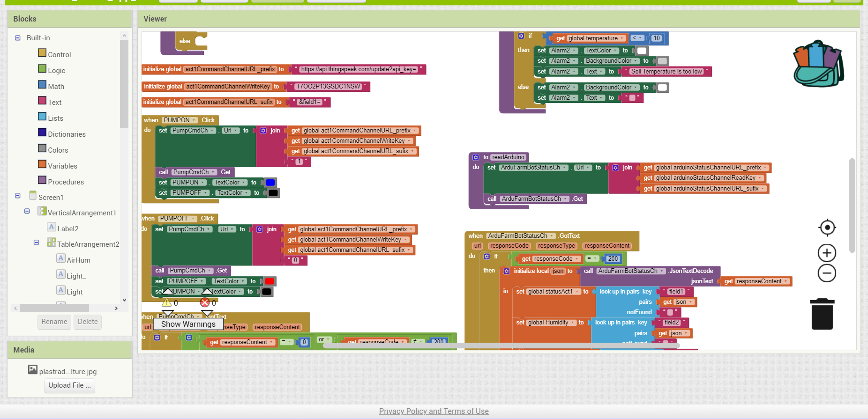Viewport: 868px width, 419px height.
Task: Select the VerticalArrangement1 component icon
Action: tap(42, 211)
